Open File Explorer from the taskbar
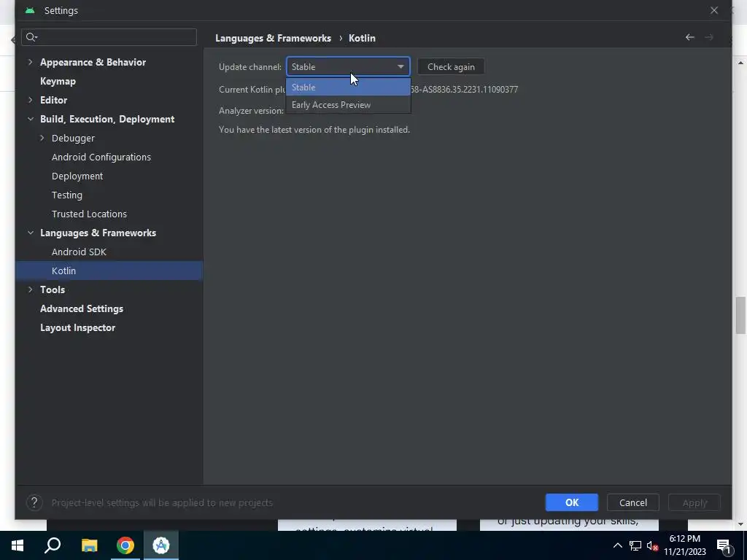Screen dimensions: 747x560 [89, 545]
